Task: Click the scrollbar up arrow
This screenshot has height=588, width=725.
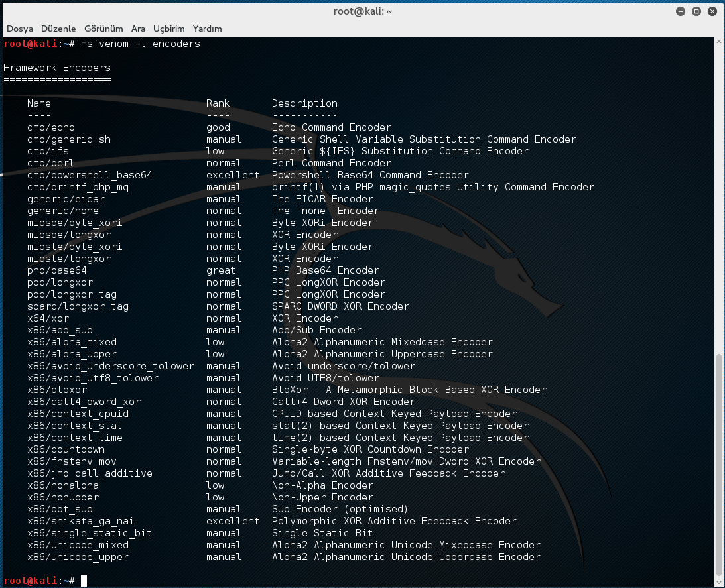Action: [x=720, y=42]
